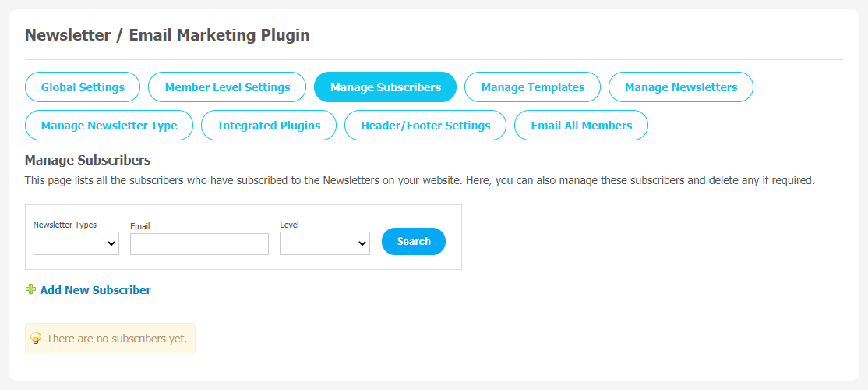Screen dimensions: 868x390
Task: Go to Email All Members tab
Action: click(581, 126)
